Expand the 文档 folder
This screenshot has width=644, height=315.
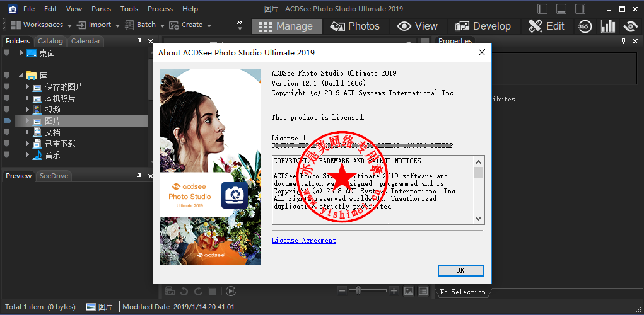point(27,132)
